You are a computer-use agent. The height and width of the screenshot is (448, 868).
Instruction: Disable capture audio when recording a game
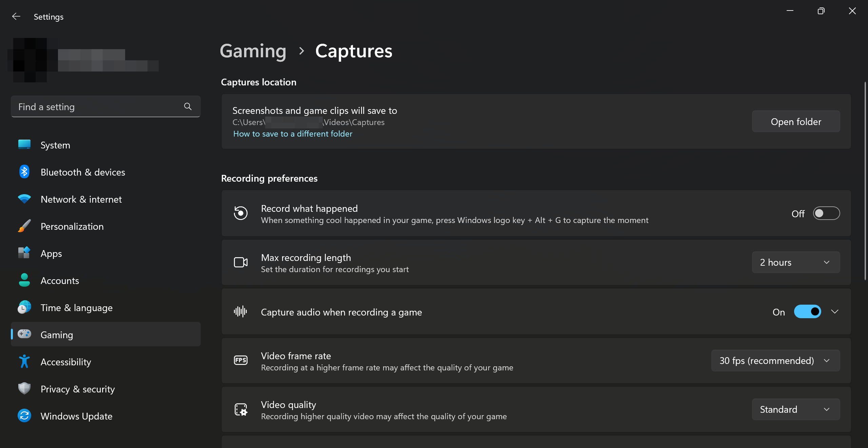point(808,311)
